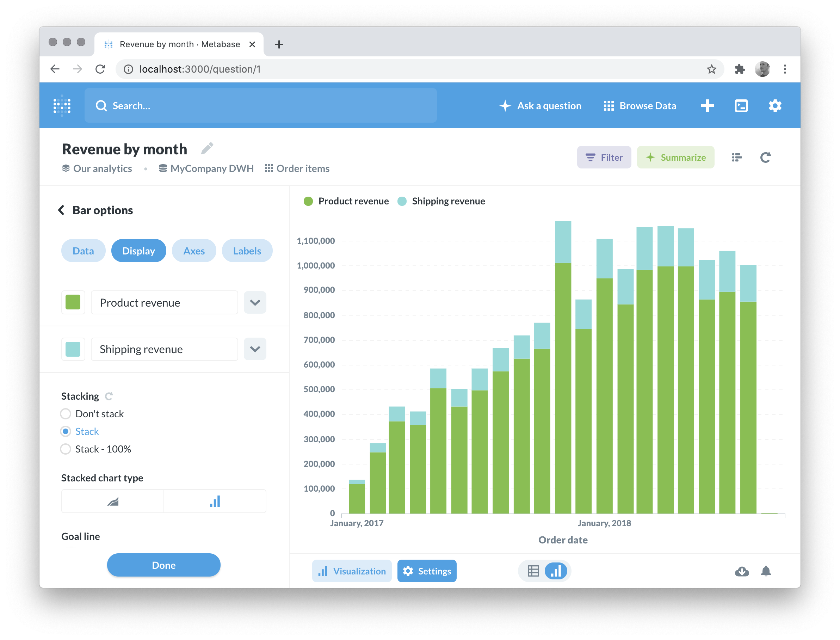Select the stacked area chart type icon
The width and height of the screenshot is (840, 640).
coord(113,501)
